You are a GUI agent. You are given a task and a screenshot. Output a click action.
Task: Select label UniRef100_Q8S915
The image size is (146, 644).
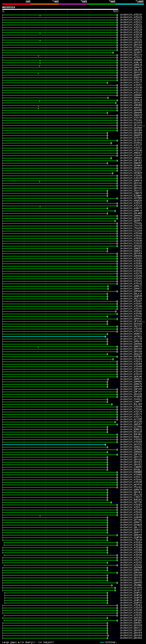click(x=131, y=103)
